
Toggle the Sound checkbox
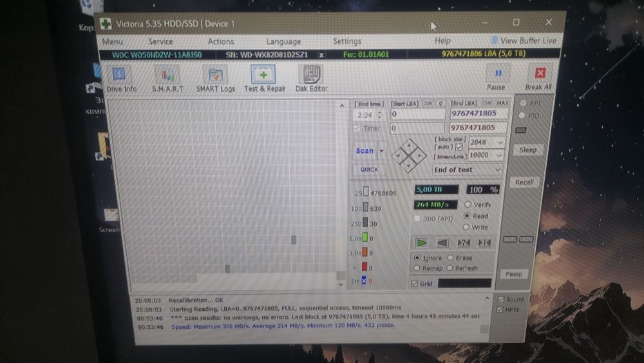pyautogui.click(x=500, y=299)
